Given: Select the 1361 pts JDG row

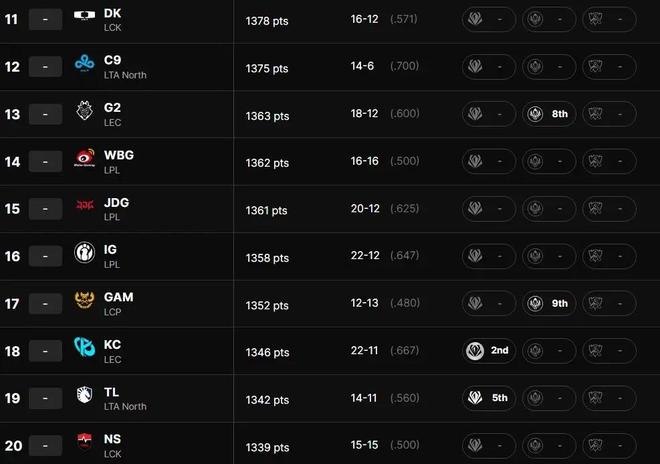Looking at the screenshot, I should 330,209.
